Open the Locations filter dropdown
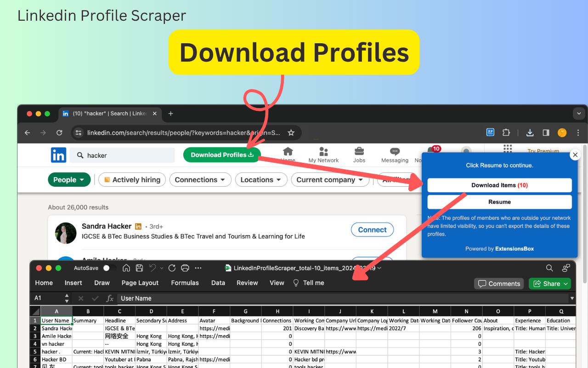The width and height of the screenshot is (588, 368). [261, 180]
